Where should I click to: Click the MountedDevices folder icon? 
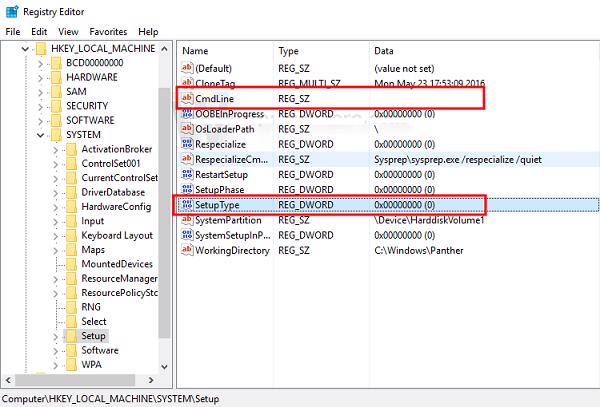pyautogui.click(x=72, y=264)
